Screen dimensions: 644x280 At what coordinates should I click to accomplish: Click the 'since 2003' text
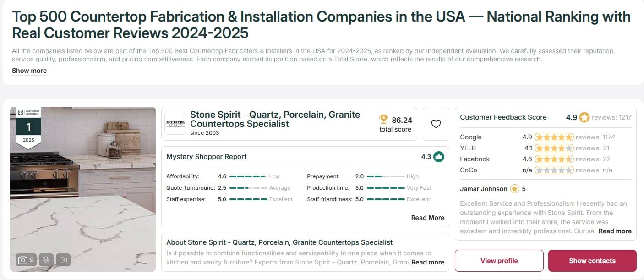(x=205, y=133)
